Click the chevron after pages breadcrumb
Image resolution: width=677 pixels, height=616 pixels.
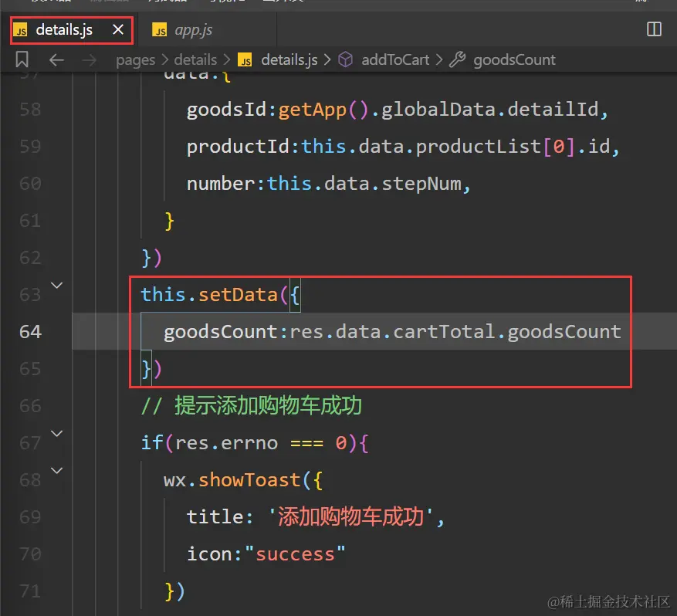click(165, 60)
